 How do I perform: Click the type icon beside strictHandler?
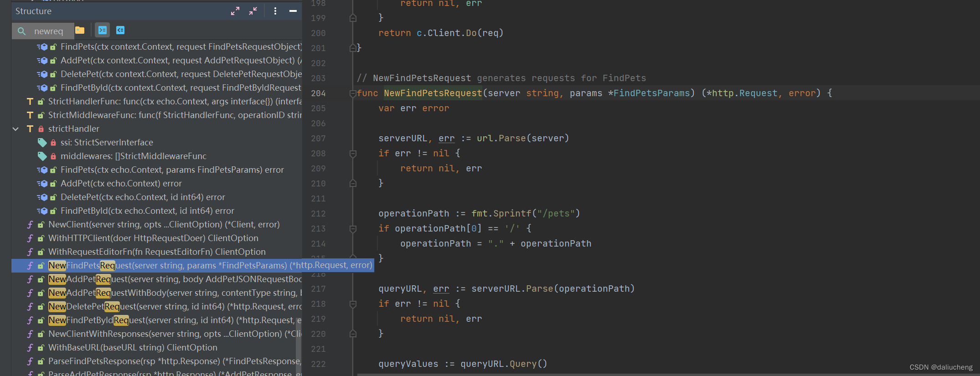(30, 129)
